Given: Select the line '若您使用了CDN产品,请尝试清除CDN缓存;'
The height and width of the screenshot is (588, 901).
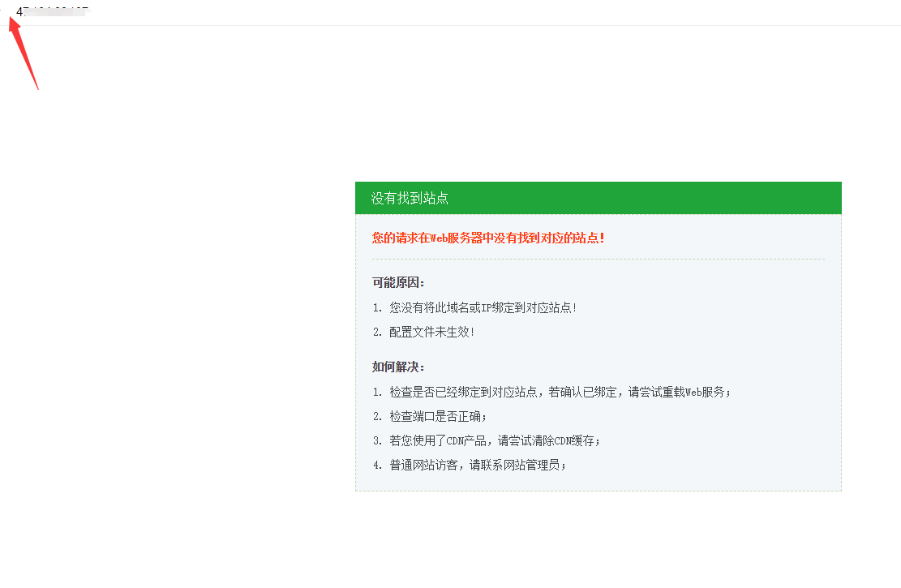Looking at the screenshot, I should (x=495, y=440).
